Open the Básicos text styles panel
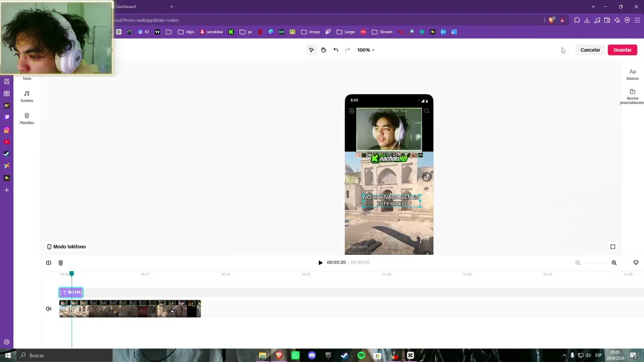Image resolution: width=644 pixels, height=362 pixels. (632, 74)
